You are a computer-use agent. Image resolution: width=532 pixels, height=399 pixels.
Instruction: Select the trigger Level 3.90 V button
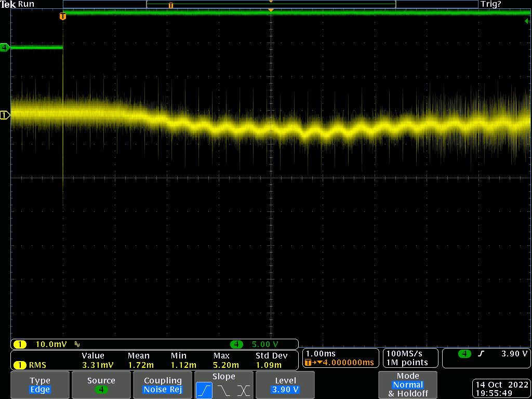click(285, 385)
